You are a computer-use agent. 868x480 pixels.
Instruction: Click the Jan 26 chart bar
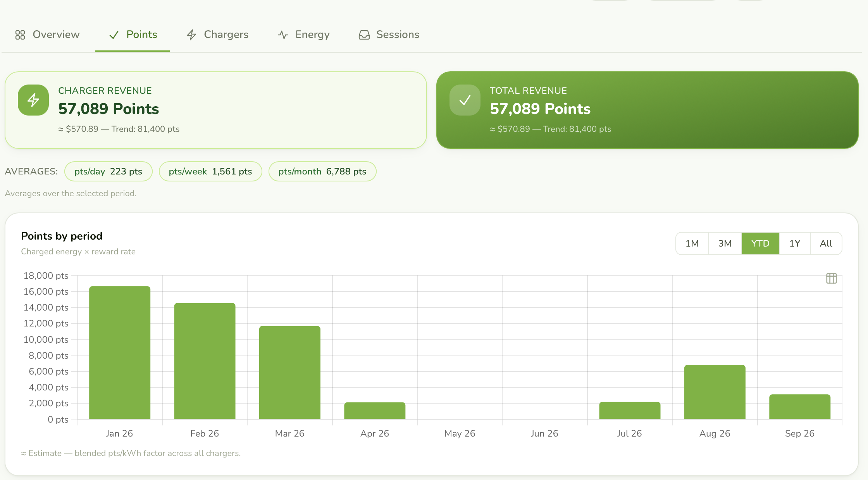point(120,352)
